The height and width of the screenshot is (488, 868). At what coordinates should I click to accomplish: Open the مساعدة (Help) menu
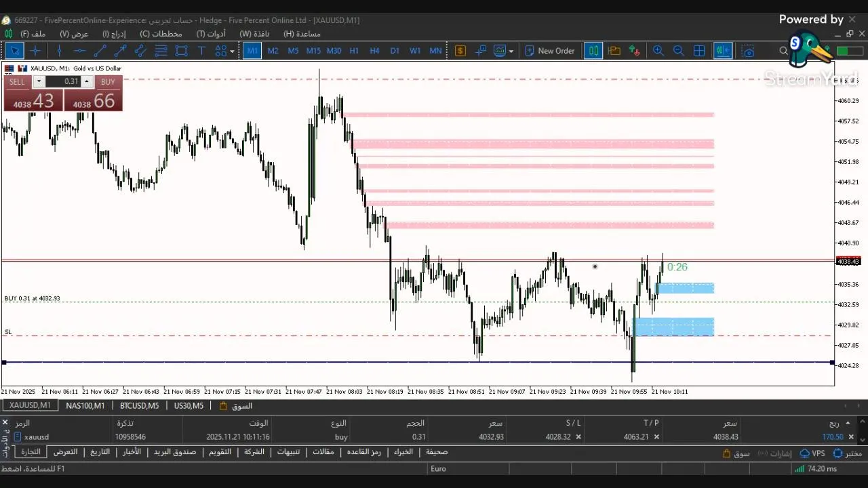pyautogui.click(x=302, y=33)
